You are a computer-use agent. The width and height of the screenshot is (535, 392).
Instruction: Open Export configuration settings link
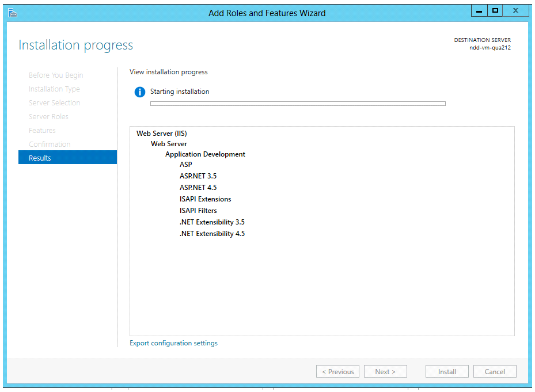click(173, 343)
